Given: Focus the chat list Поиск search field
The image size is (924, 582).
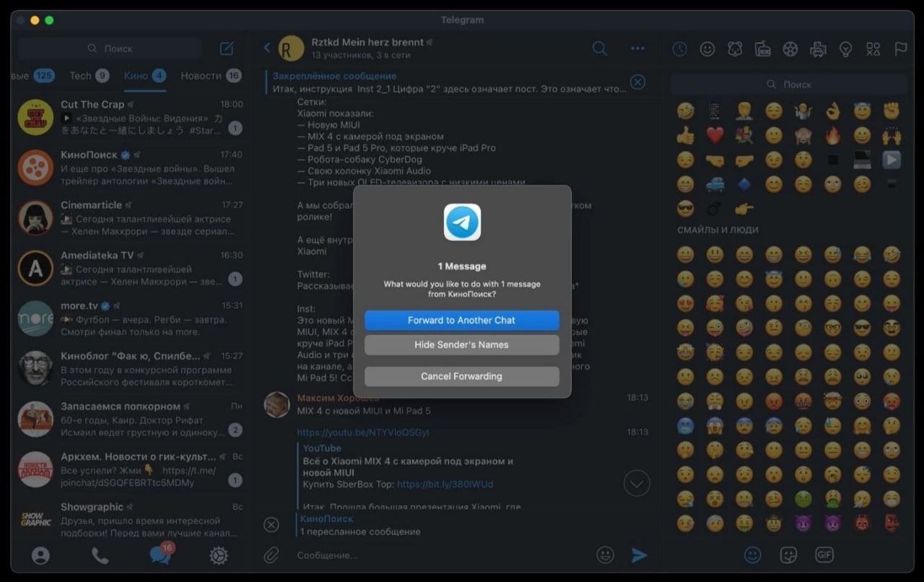Looking at the screenshot, I should pyautogui.click(x=110, y=48).
